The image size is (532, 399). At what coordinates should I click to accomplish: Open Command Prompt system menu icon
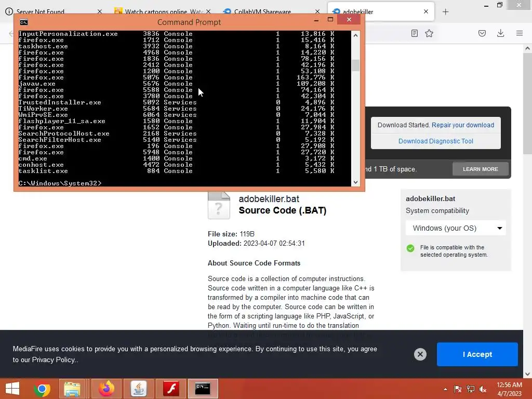pyautogui.click(x=24, y=22)
